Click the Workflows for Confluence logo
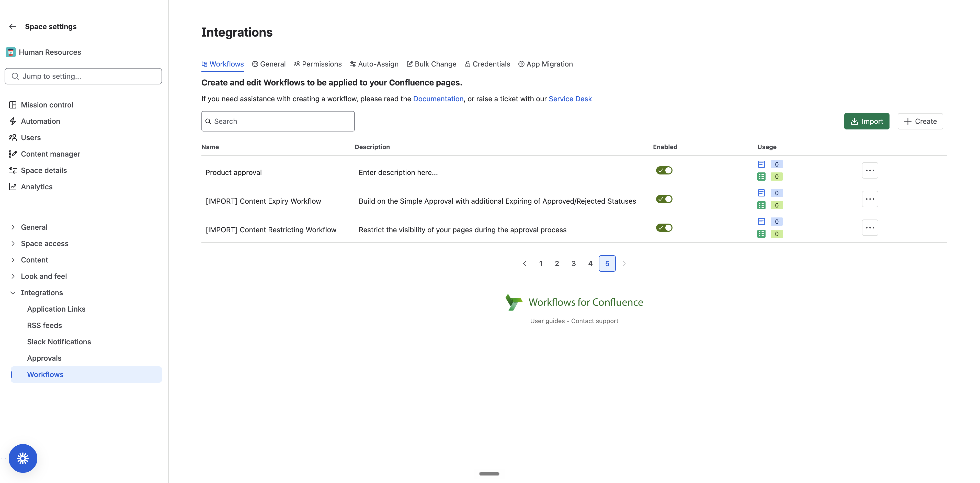This screenshot has height=483, width=980. [x=574, y=302]
